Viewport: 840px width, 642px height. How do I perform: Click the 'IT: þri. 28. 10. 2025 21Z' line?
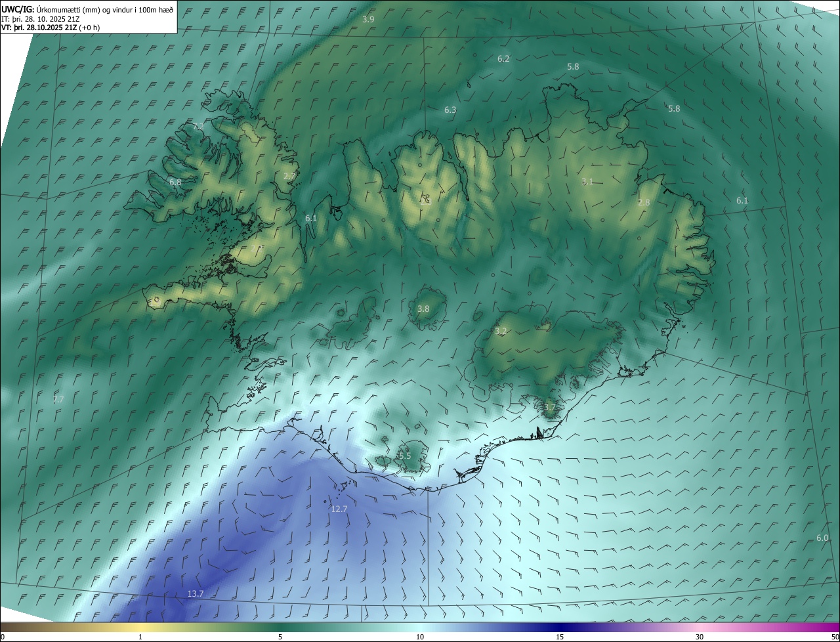point(41,19)
